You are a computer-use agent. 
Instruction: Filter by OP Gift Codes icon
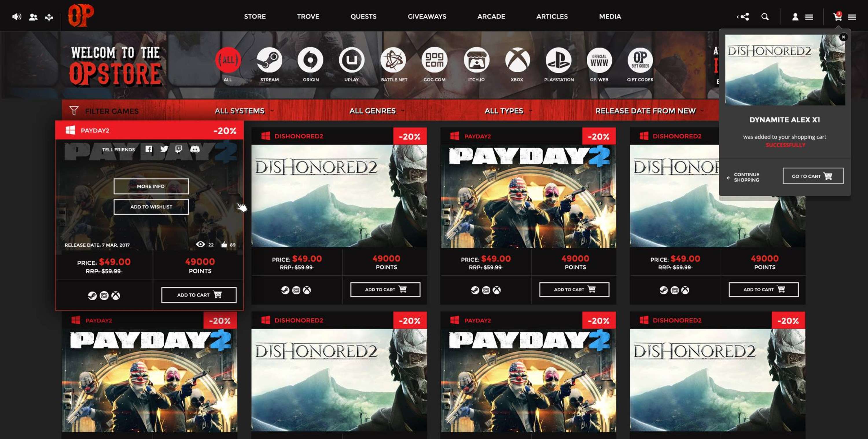640,60
